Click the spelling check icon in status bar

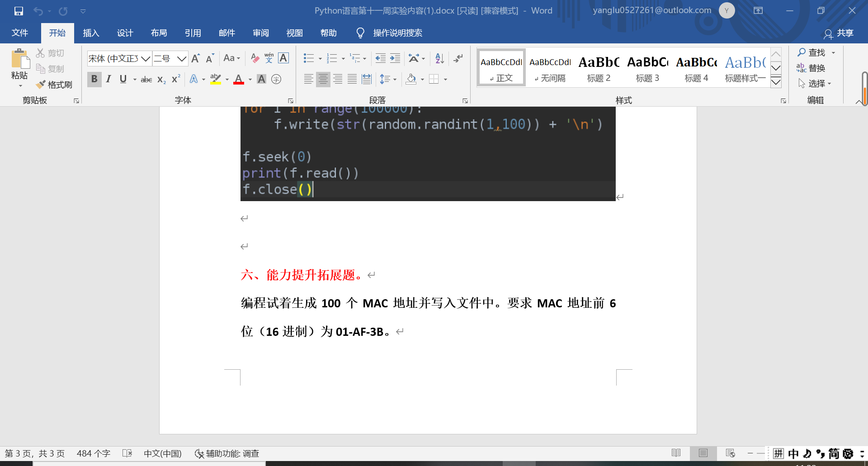point(127,453)
